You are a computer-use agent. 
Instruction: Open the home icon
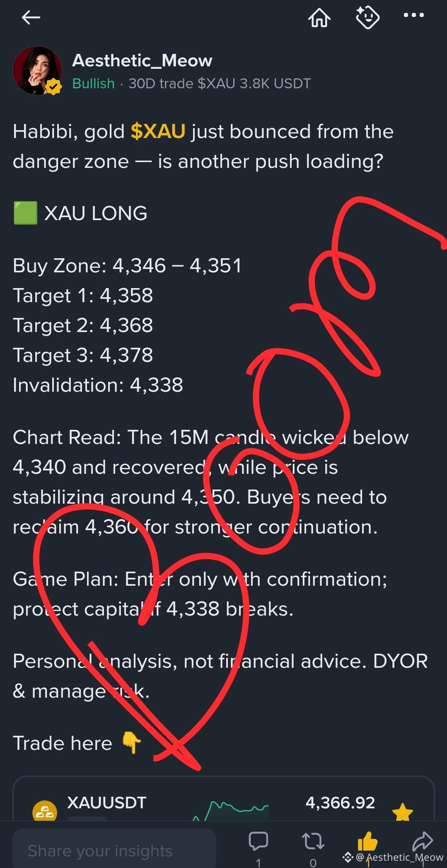[x=319, y=17]
